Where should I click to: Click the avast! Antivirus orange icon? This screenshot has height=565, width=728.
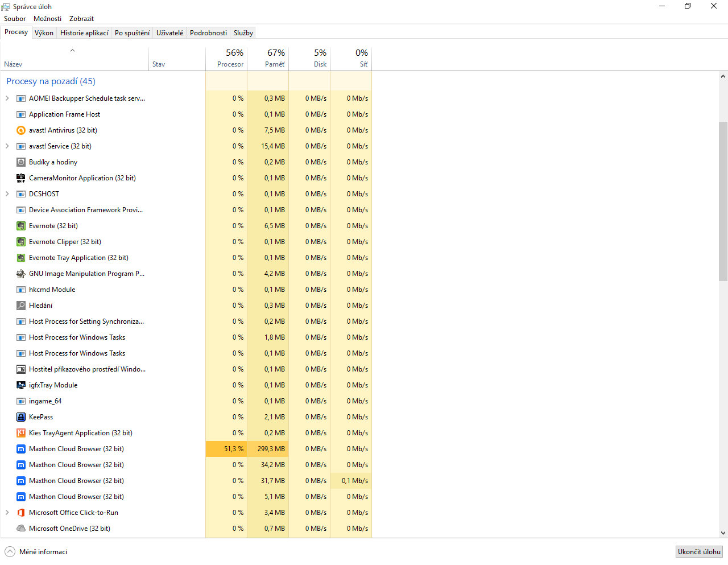point(21,130)
